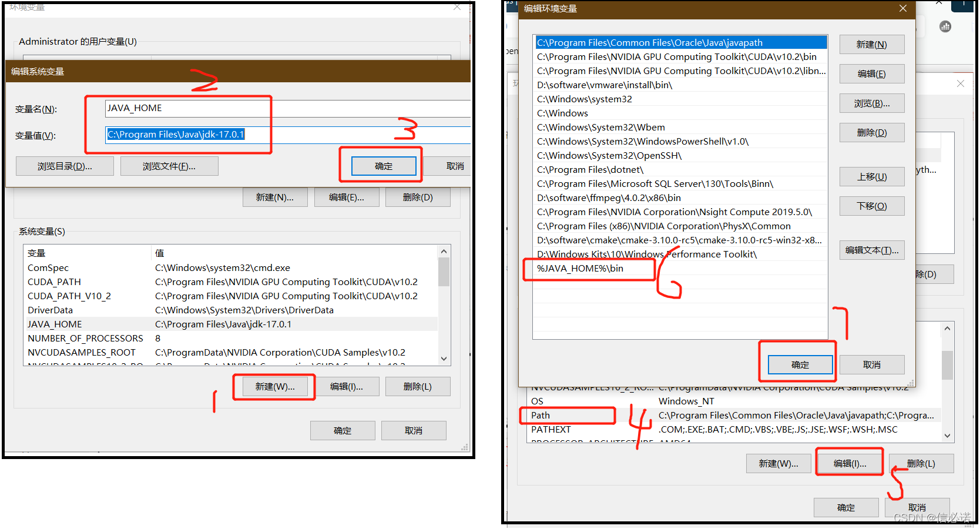Open 浏览文件(F)... button
Viewport: 980px width, 529px height.
[x=169, y=166]
